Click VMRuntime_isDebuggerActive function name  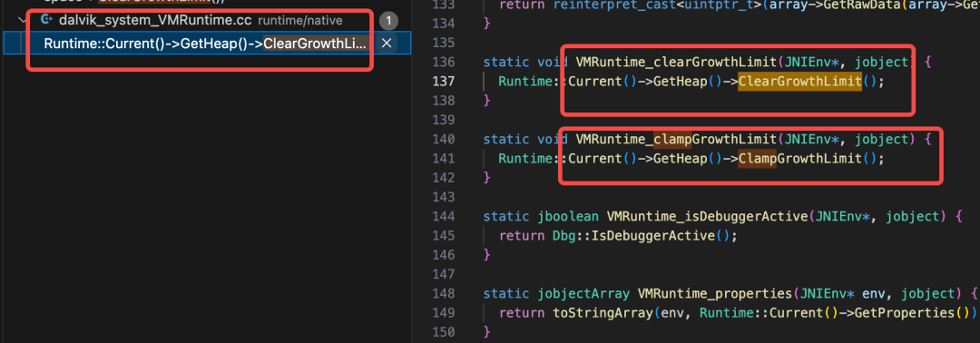coord(708,217)
